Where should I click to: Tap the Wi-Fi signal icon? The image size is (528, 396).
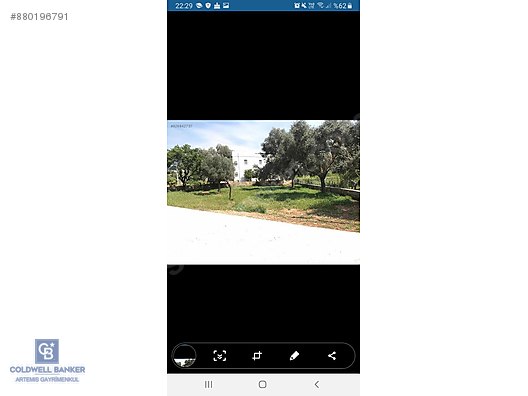(320, 5)
